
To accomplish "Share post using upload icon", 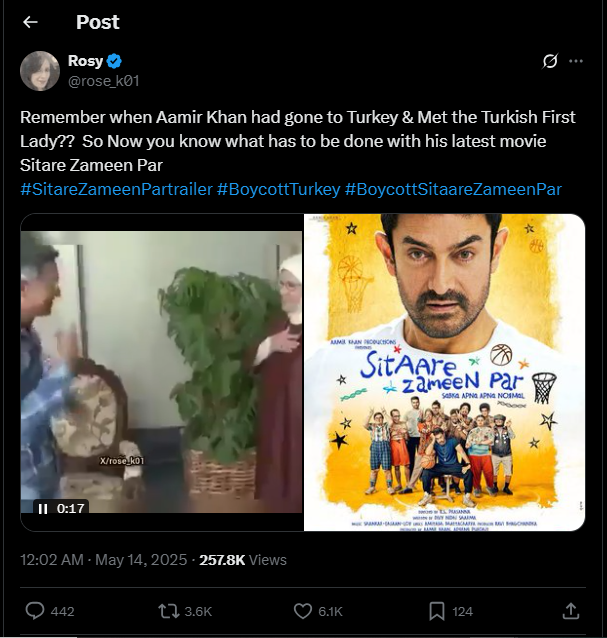I will (572, 610).
